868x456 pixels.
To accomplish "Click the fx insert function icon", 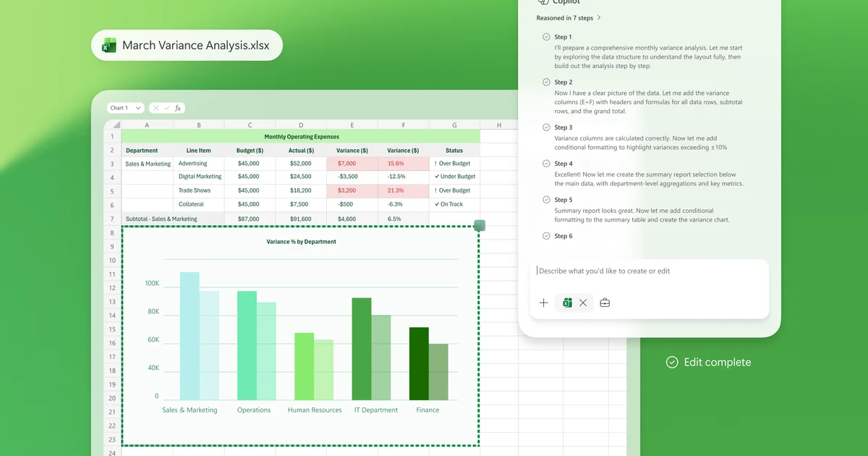I will click(178, 108).
